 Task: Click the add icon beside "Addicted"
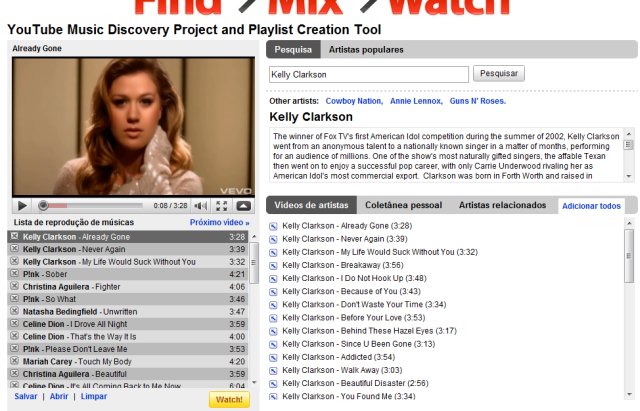tap(274, 357)
